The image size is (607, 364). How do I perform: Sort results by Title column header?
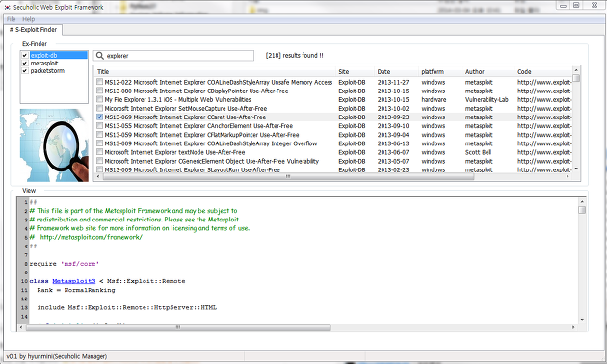coord(215,71)
